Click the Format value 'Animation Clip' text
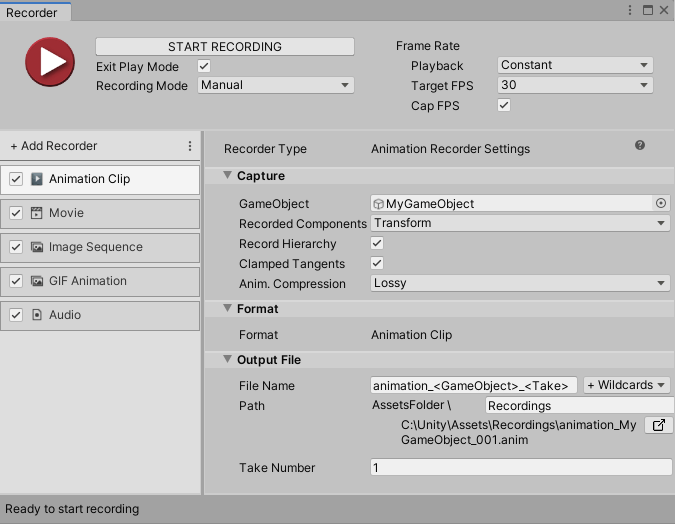 click(x=412, y=335)
